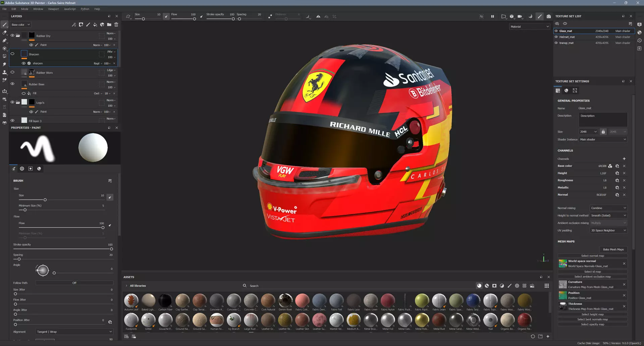The height and width of the screenshot is (346, 644).
Task: Expand the All libraries chevron in Assets
Action: coord(126,286)
